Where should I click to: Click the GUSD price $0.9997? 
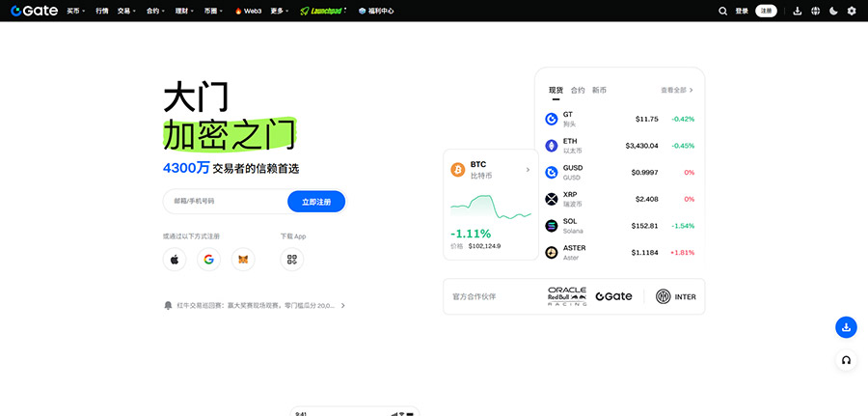point(644,172)
